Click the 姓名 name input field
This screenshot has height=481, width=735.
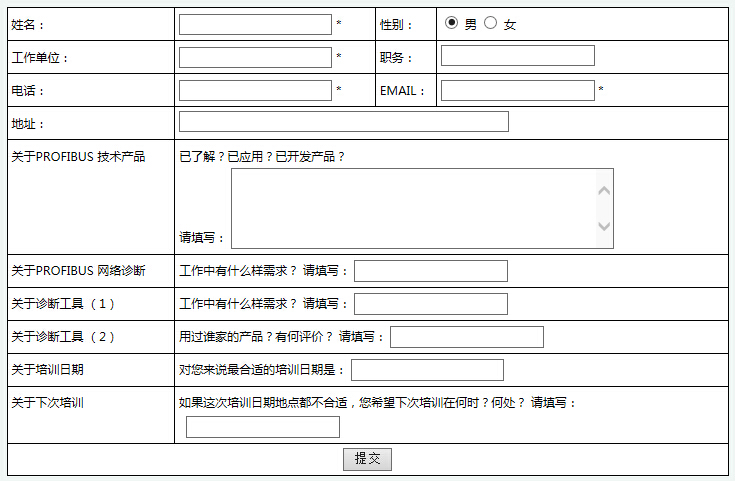pos(255,24)
